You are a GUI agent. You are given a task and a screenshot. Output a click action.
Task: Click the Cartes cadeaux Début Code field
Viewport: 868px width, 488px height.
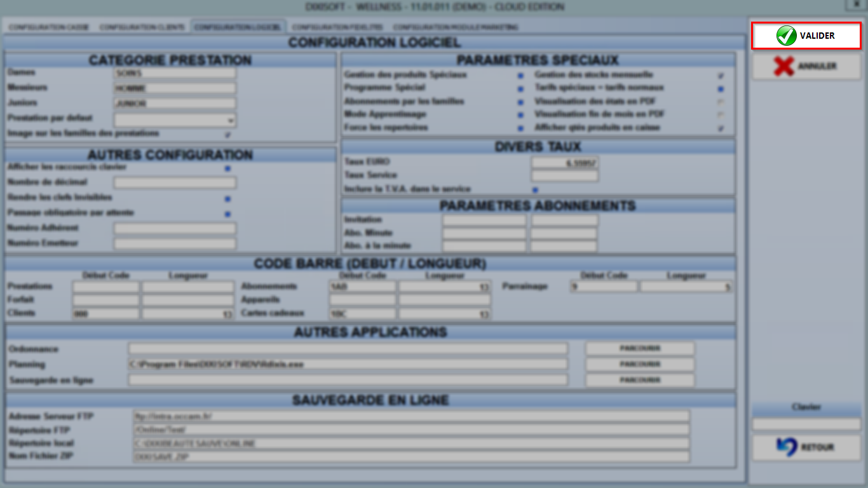[x=363, y=314]
